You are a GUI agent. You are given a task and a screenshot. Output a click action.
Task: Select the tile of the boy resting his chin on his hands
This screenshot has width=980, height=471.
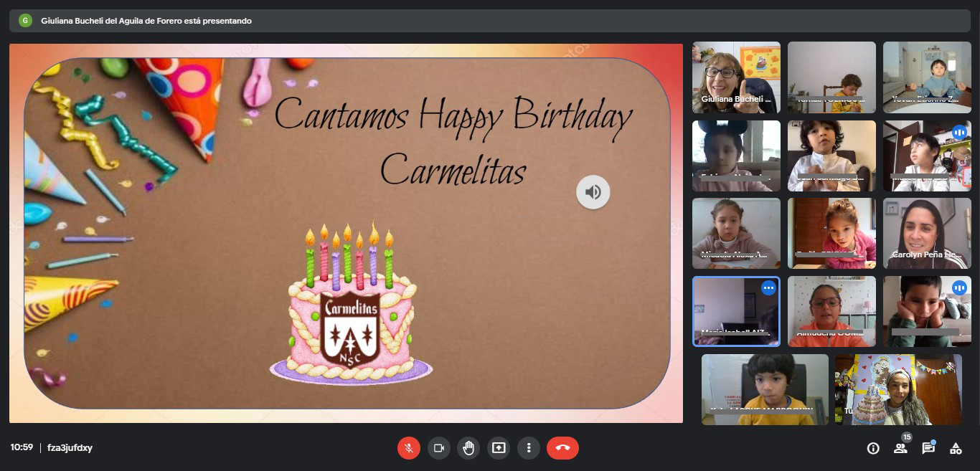click(x=927, y=311)
